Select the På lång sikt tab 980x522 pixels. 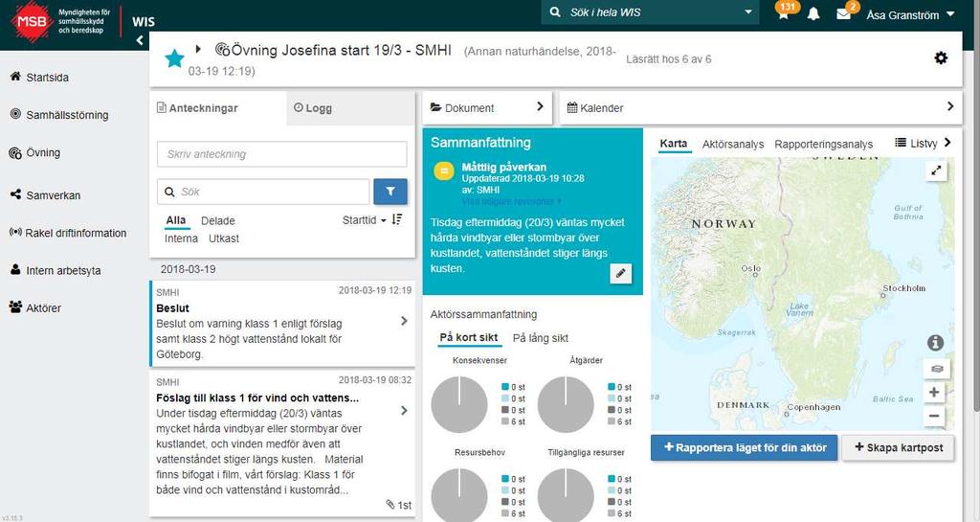click(x=541, y=338)
